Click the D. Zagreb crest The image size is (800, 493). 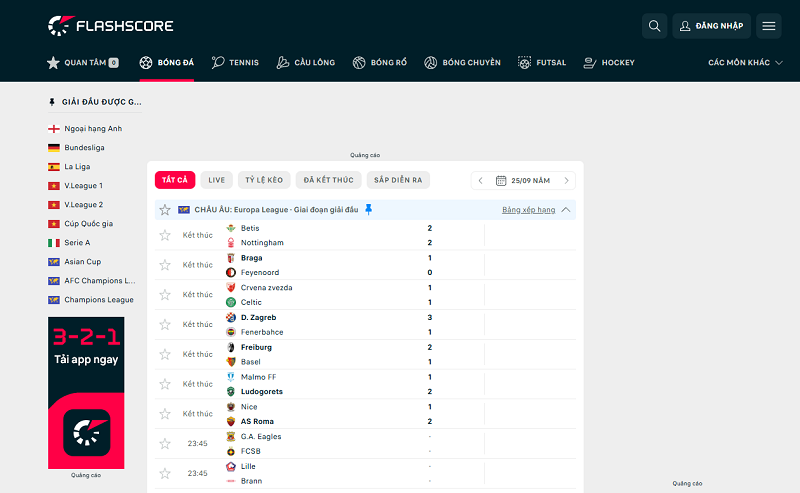231,317
